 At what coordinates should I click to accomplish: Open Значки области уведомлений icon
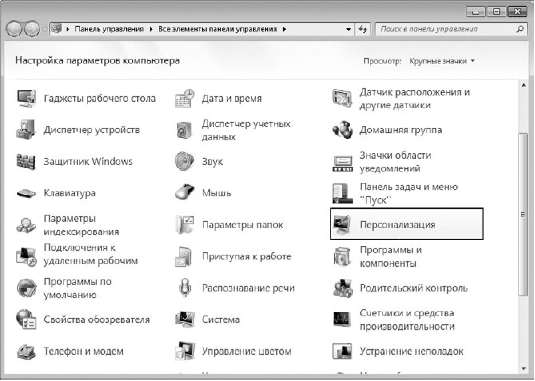[342, 163]
